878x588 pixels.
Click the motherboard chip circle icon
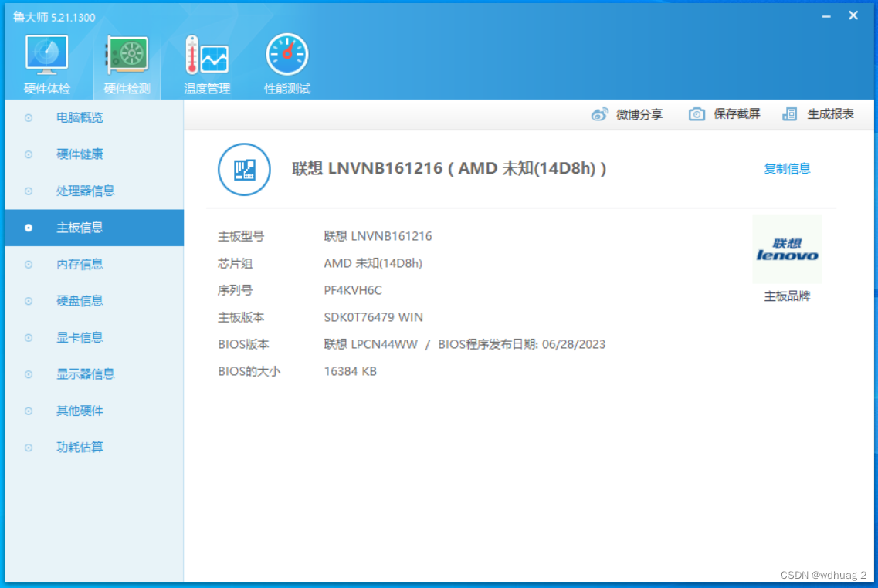pyautogui.click(x=244, y=169)
